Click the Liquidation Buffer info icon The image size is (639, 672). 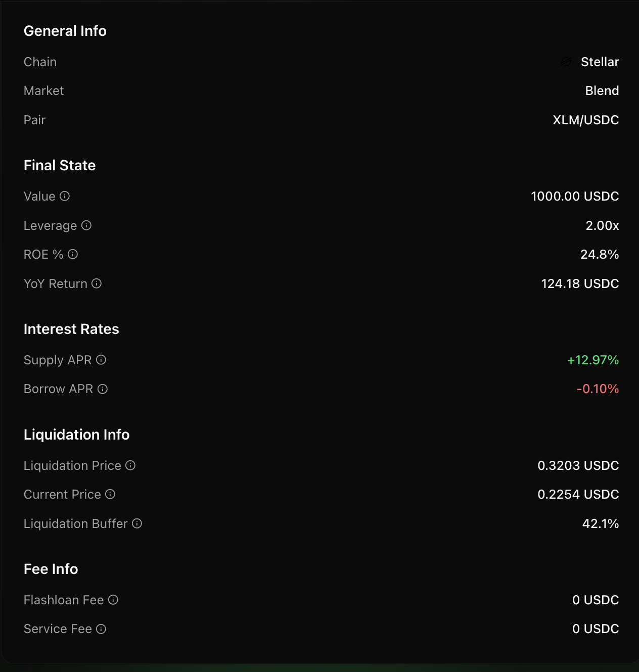tap(136, 524)
